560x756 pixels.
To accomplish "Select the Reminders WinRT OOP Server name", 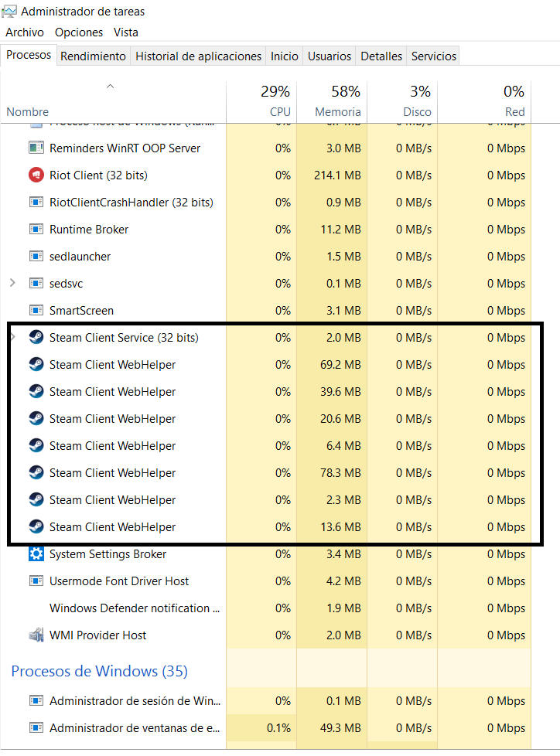I will coord(125,148).
